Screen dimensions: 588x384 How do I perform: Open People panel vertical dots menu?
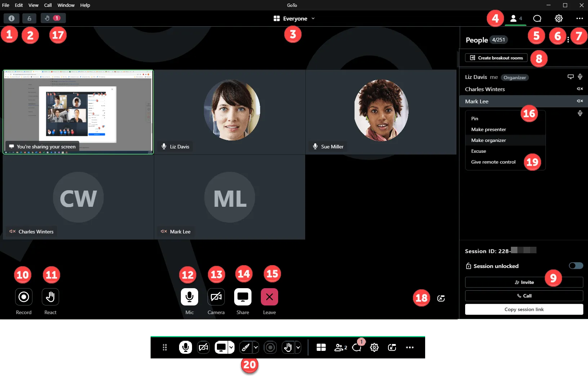tap(568, 40)
